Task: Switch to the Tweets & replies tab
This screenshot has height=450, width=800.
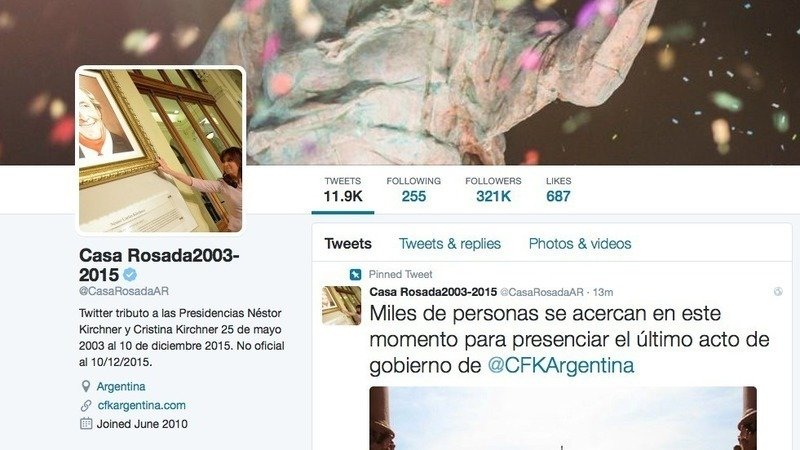Action: [449, 244]
